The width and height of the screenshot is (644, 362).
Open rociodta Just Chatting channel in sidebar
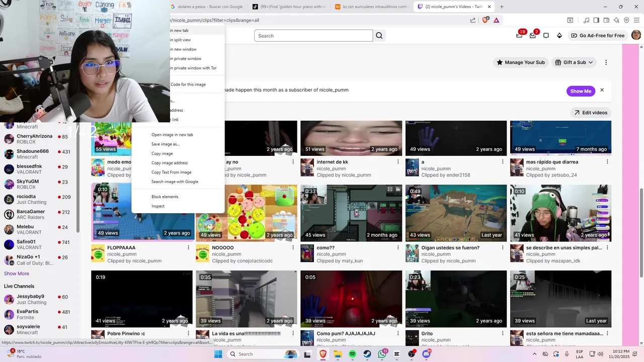point(38,199)
